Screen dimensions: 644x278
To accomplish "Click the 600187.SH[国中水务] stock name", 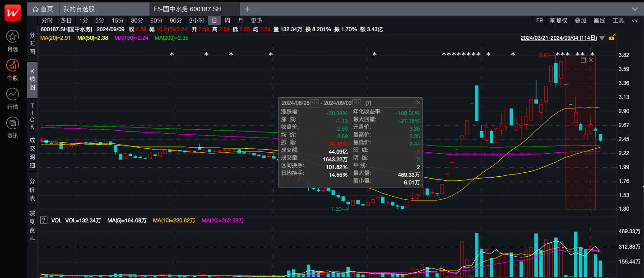I will (66, 29).
